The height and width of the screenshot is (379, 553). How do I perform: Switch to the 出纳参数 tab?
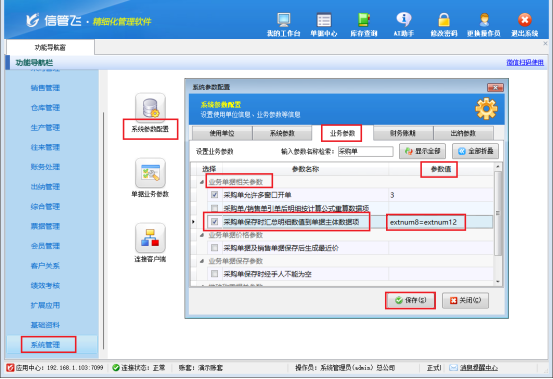[x=463, y=133]
